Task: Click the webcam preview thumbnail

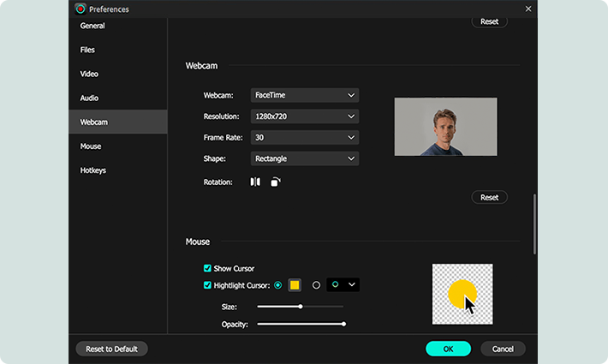Action: (x=445, y=127)
